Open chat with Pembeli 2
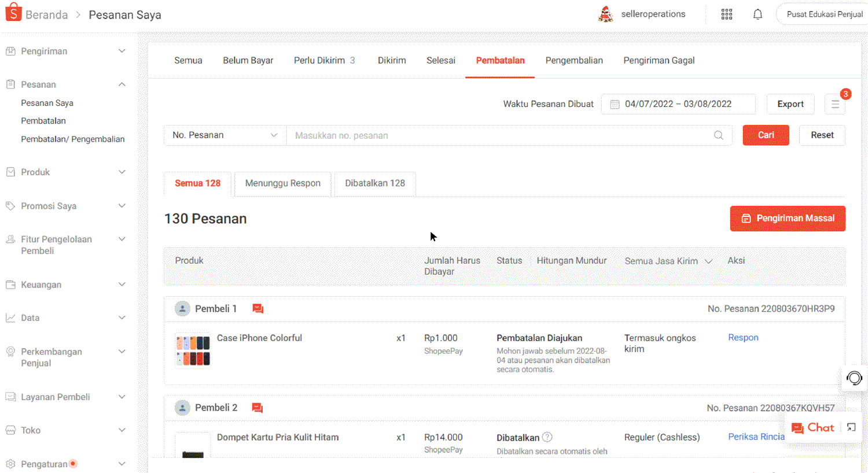Screen dimensions: 868x473 tap(258, 407)
